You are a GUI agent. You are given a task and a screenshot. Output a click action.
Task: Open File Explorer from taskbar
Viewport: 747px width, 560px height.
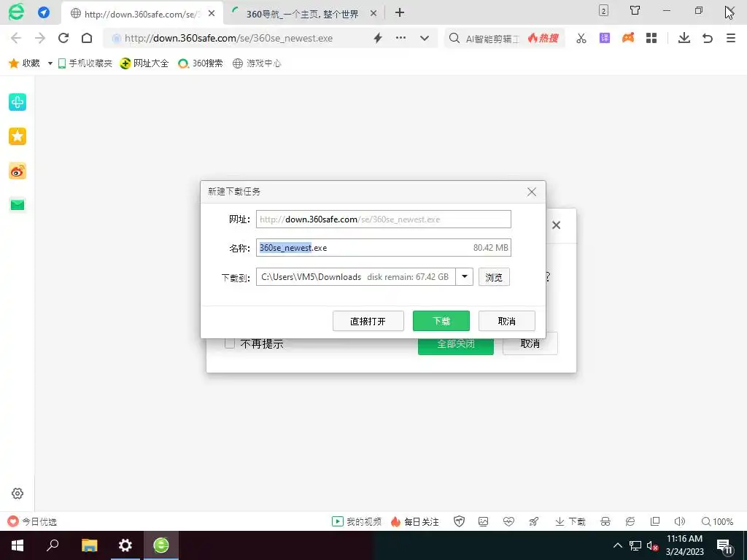click(x=89, y=545)
